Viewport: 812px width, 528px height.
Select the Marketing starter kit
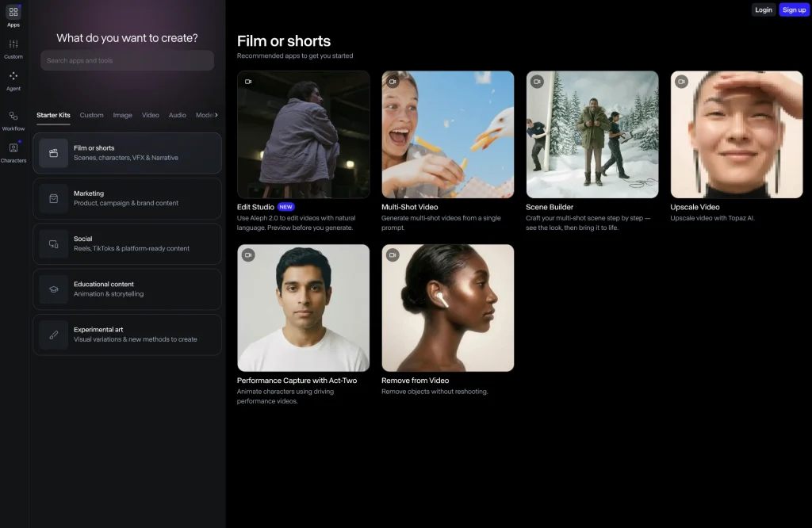(128, 199)
